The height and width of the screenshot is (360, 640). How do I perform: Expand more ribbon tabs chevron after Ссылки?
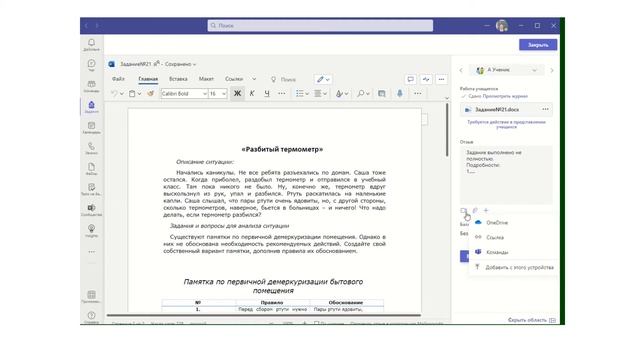(254, 79)
